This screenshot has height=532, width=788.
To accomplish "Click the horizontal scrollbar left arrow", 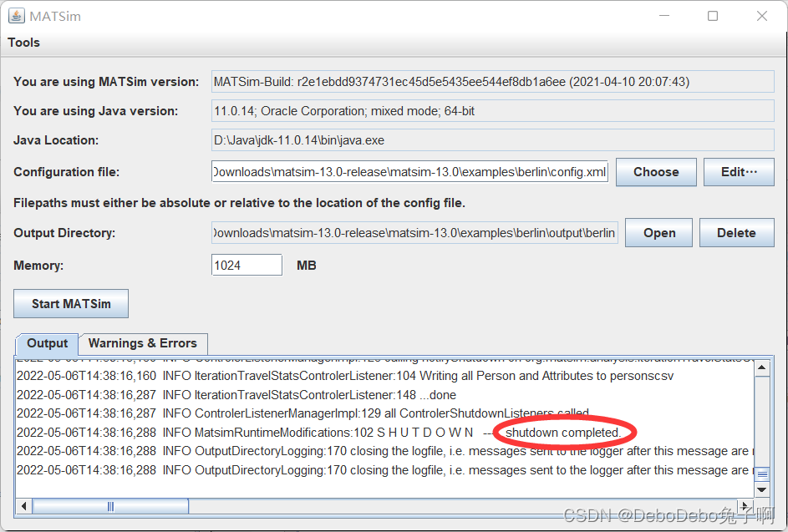I will 24,506.
